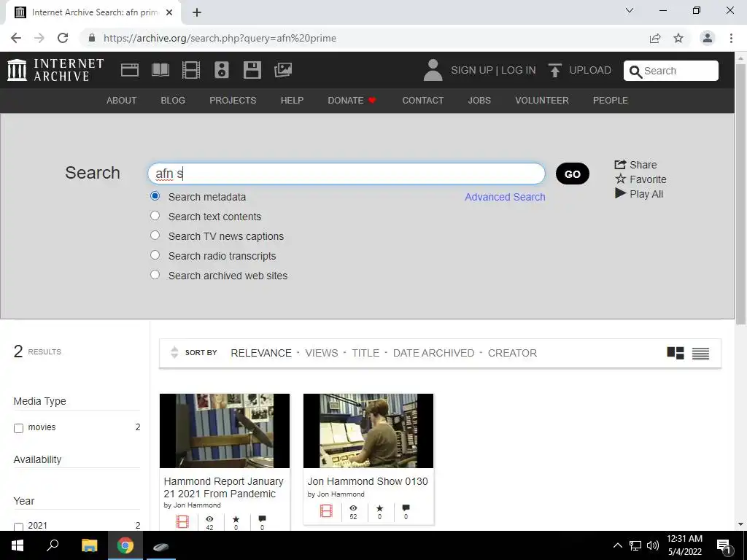Click the GO search button
Screen dimensions: 747x560
coord(572,174)
